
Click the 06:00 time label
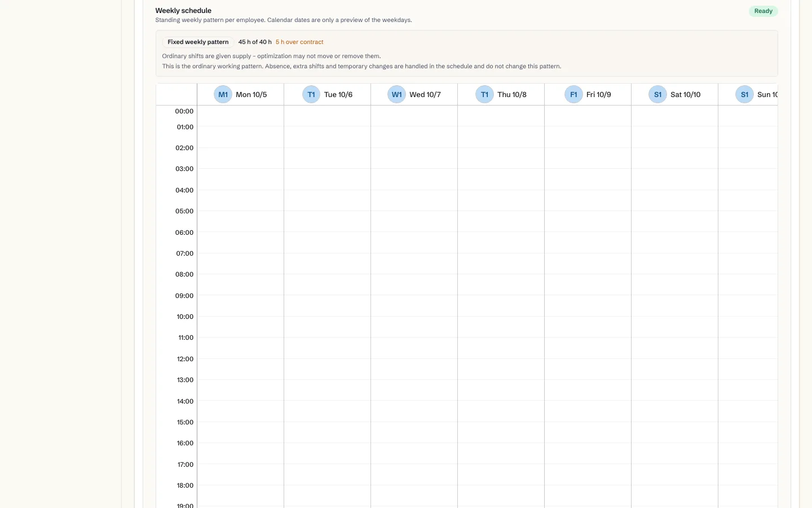click(184, 233)
